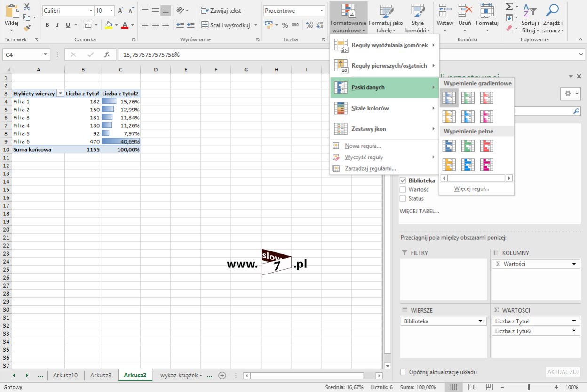This screenshot has width=587, height=392.
Task: Increase indent icon in Wyrównanie group
Action: [x=191, y=25]
